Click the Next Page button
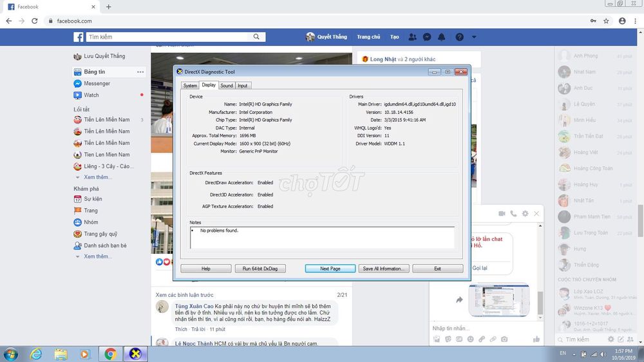The height and width of the screenshot is (362, 644). pos(330,269)
